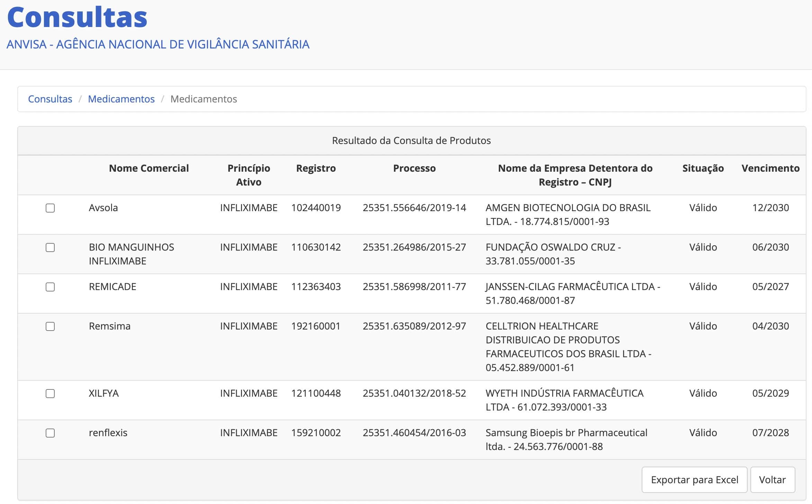Viewport: 812px width, 504px height.
Task: Open the Avsola product name
Action: (x=103, y=208)
